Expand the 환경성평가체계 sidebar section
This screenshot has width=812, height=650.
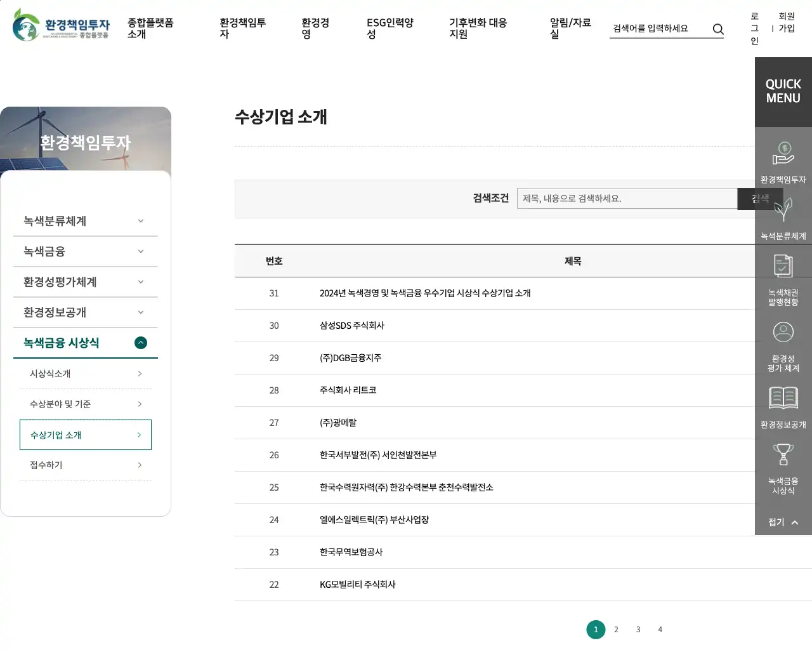[x=85, y=282]
